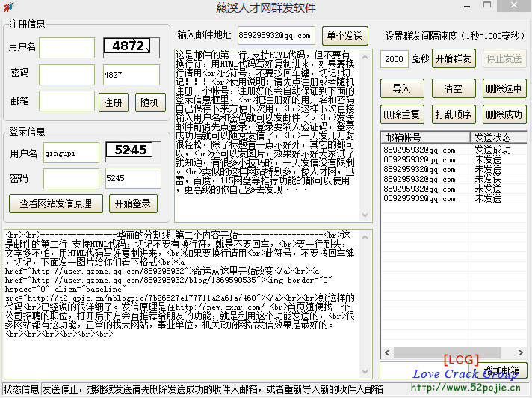Click the app icon in title bar

8,7
